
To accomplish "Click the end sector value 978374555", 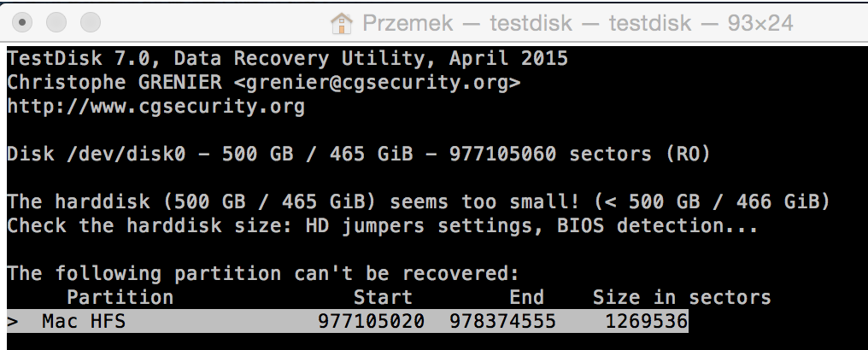I will click(x=502, y=321).
